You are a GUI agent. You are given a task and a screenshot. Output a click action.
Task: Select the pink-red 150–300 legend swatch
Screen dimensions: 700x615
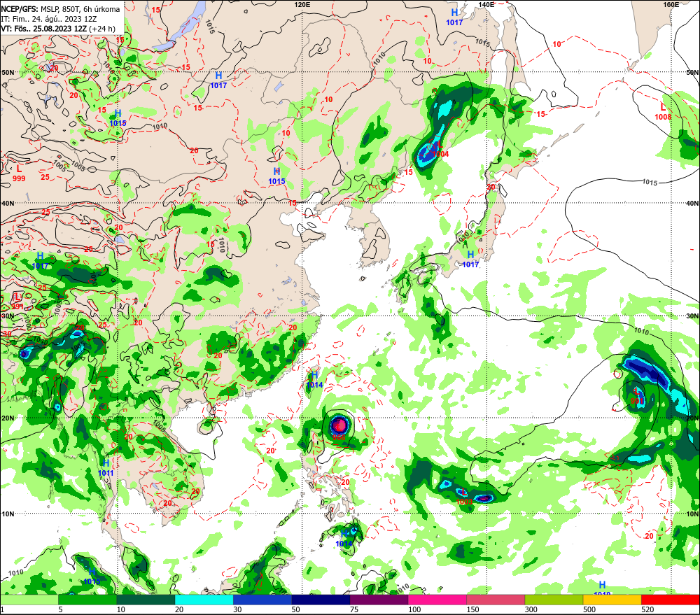click(x=496, y=600)
